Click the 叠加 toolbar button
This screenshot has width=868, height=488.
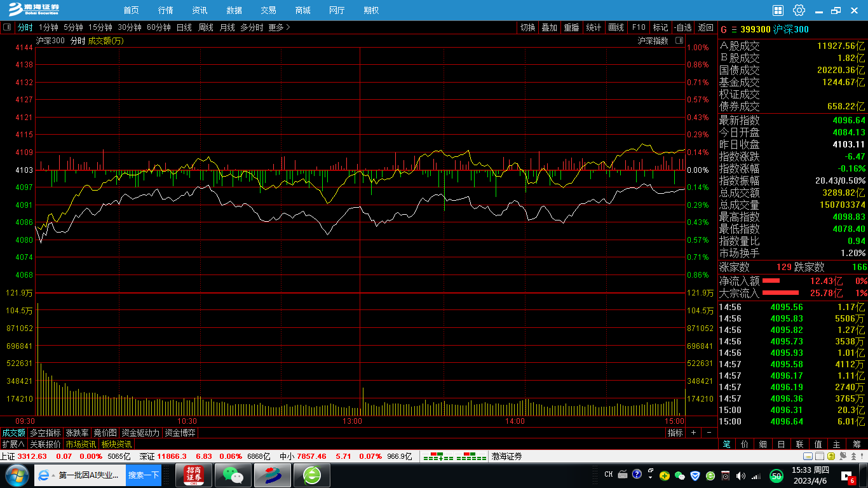550,27
